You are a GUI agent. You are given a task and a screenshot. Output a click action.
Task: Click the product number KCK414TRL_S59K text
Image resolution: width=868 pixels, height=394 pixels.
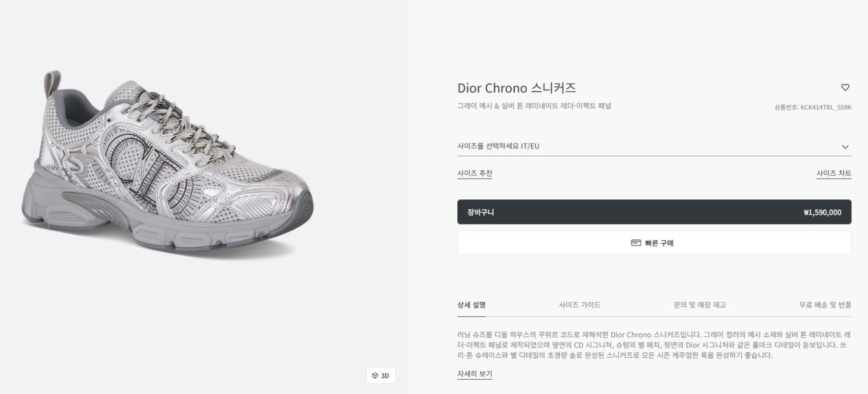tap(813, 107)
